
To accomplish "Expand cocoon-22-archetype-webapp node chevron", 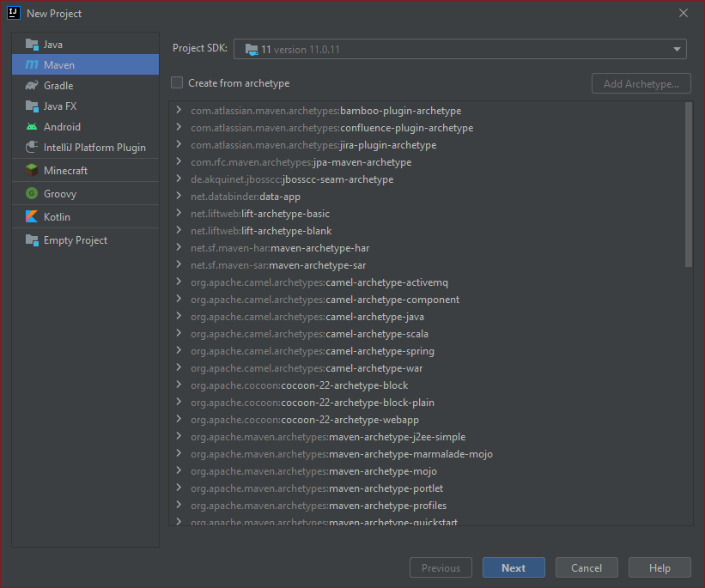I will [x=179, y=419].
